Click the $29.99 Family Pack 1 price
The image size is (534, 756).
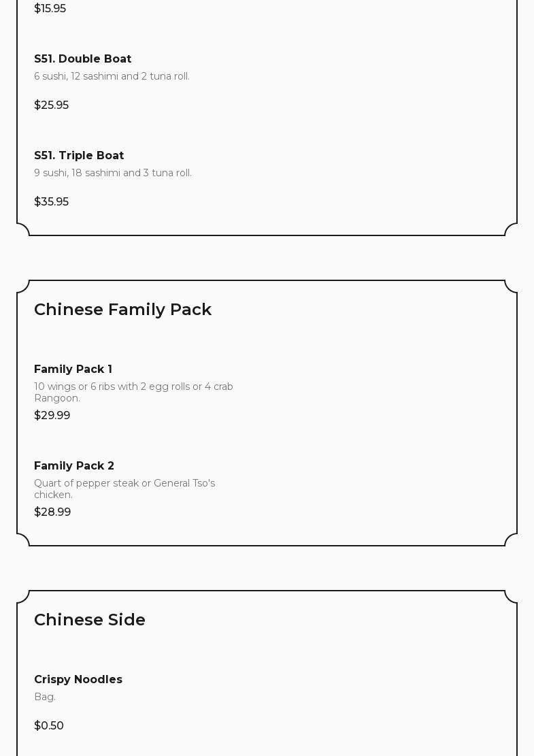(x=52, y=416)
